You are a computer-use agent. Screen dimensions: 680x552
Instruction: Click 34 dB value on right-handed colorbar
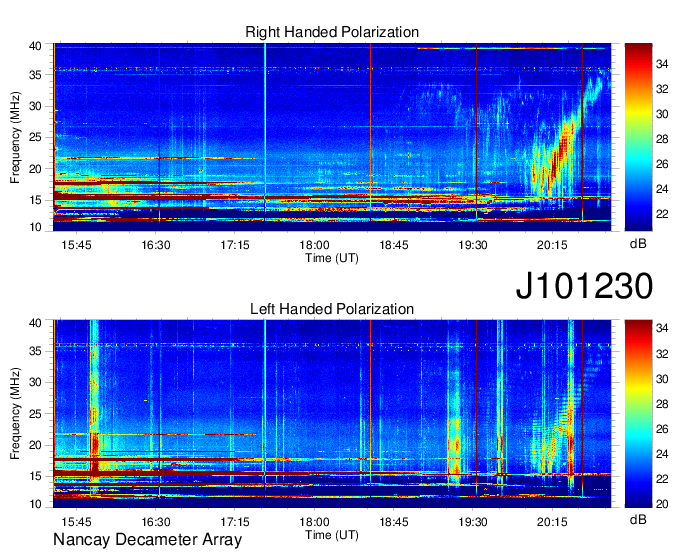[662, 65]
